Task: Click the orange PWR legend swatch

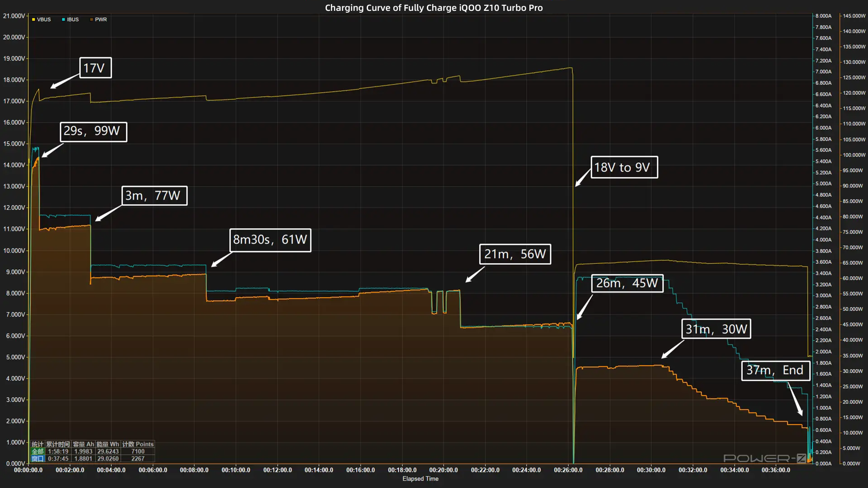Action: pyautogui.click(x=91, y=19)
